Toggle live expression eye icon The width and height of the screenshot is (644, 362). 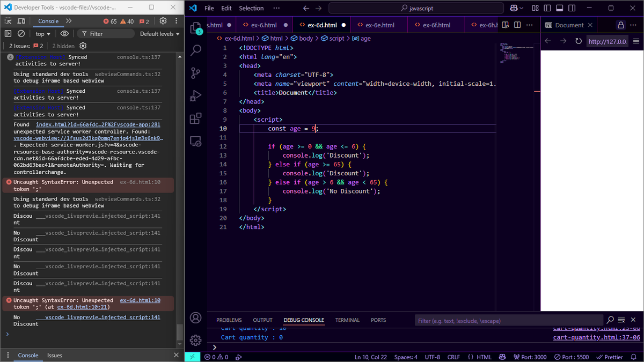click(x=65, y=34)
